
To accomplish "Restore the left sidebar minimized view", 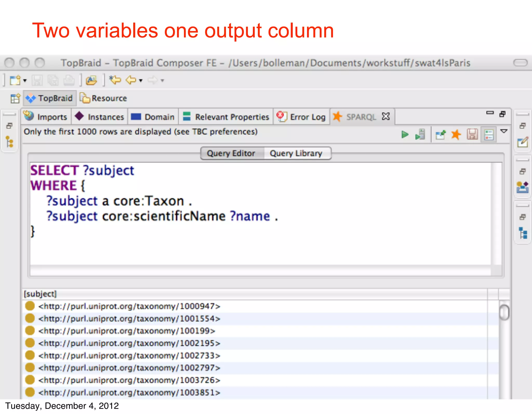I will pyautogui.click(x=9, y=126).
